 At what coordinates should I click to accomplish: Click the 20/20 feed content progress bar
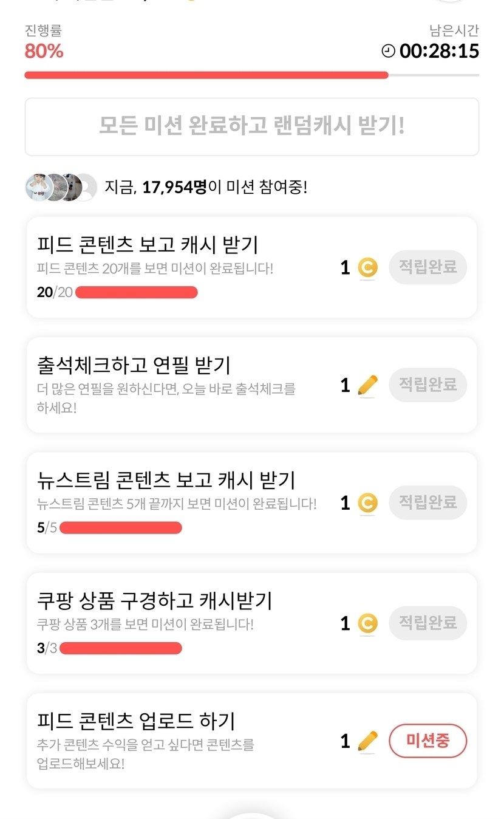click(x=136, y=292)
